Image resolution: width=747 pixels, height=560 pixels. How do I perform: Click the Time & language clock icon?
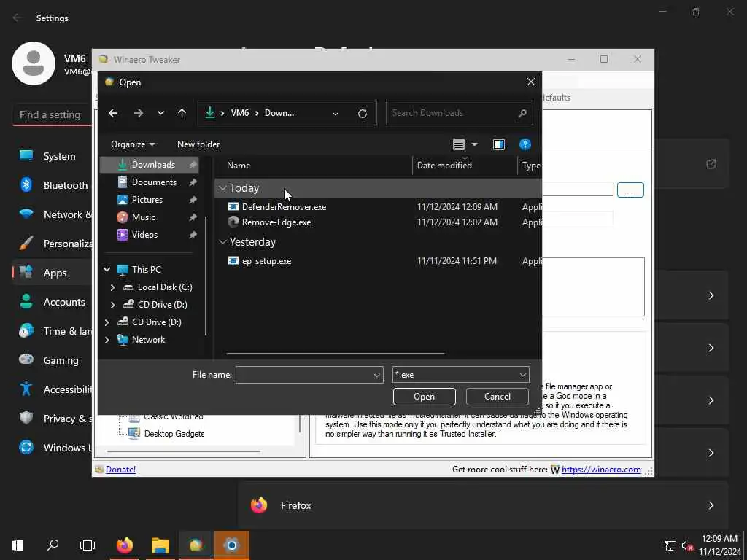point(26,331)
